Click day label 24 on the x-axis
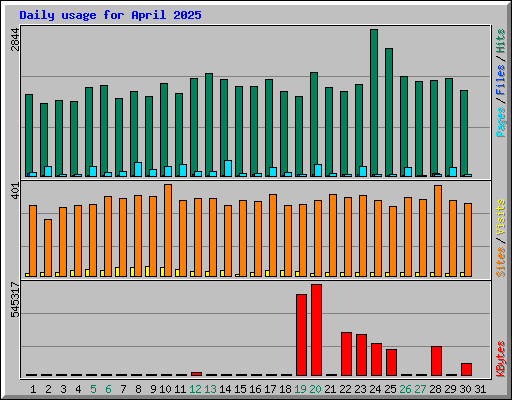 coord(375,389)
